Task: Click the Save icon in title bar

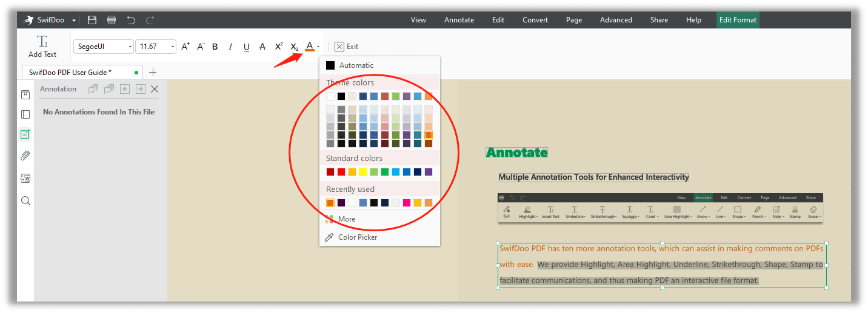Action: tap(92, 20)
